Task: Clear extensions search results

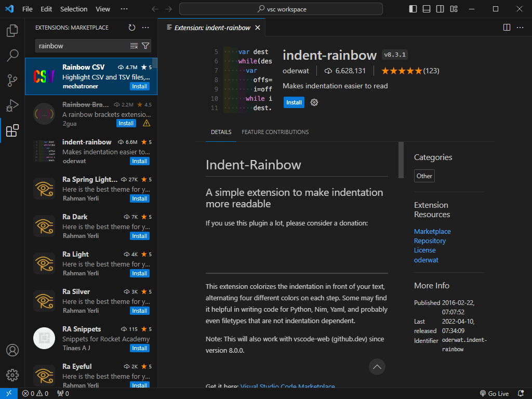Action: (134, 46)
